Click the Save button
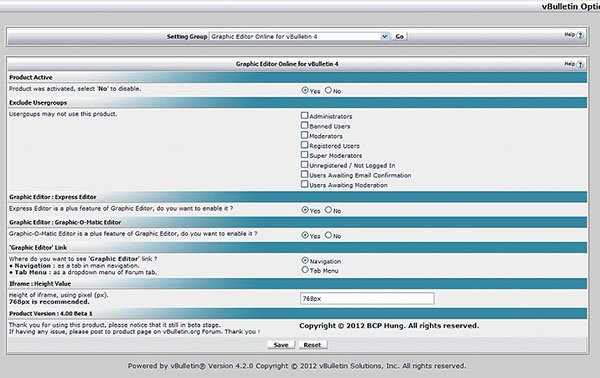600x378 pixels. pos(281,345)
